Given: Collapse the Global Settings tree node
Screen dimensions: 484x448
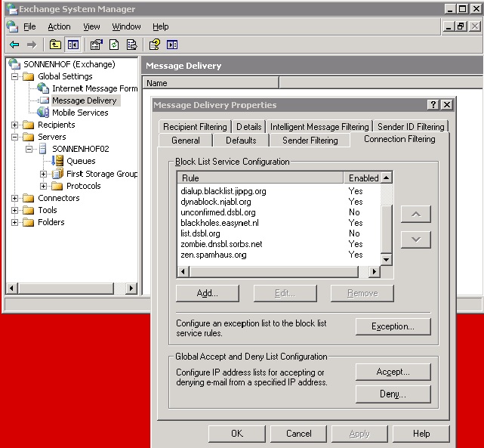Looking at the screenshot, I should pos(15,76).
